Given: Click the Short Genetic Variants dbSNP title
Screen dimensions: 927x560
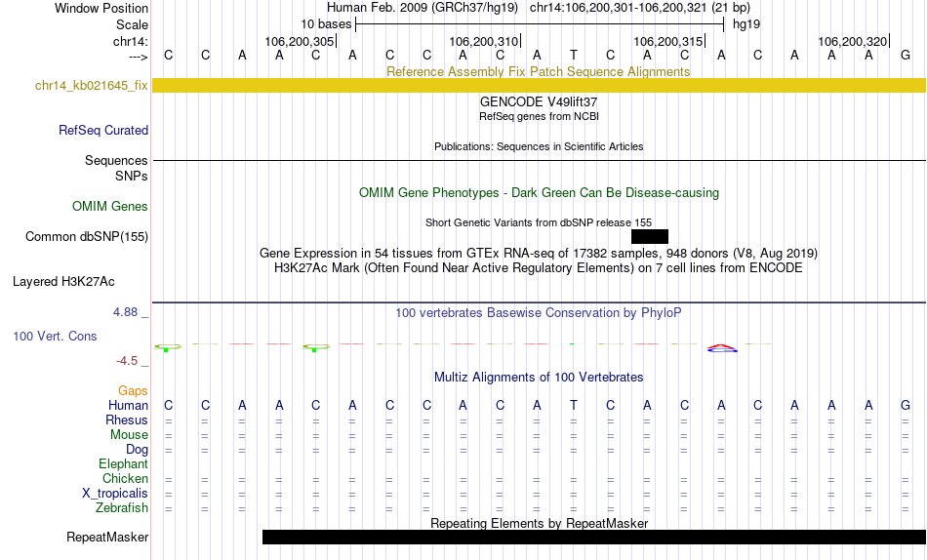Looking at the screenshot, I should [x=539, y=222].
